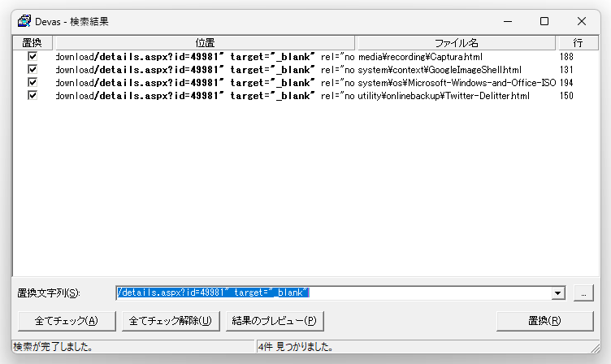
Task: Click status text 4件 見つかりました。
Action: click(x=296, y=346)
